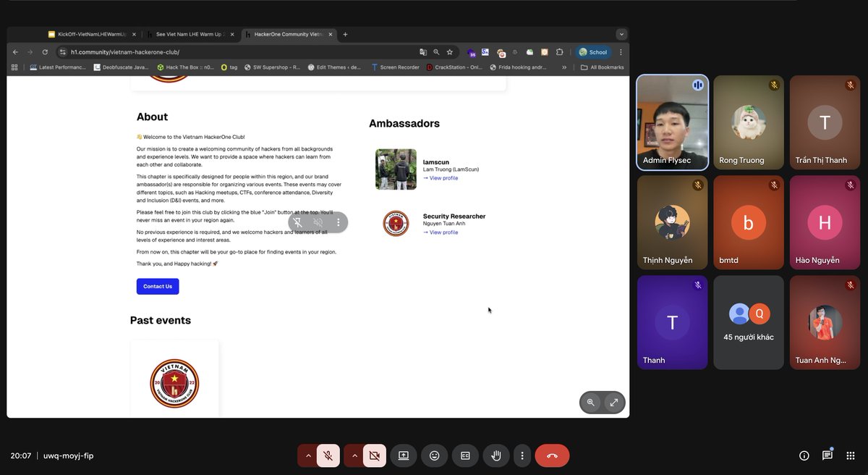Viewport: 868px width, 475px height.
Task: Open presentation overlay three-dot menu
Action: 338,222
